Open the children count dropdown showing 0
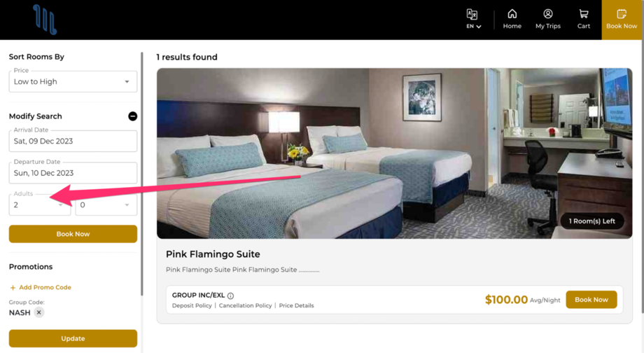Viewport: 644px width, 353px height. (x=106, y=205)
